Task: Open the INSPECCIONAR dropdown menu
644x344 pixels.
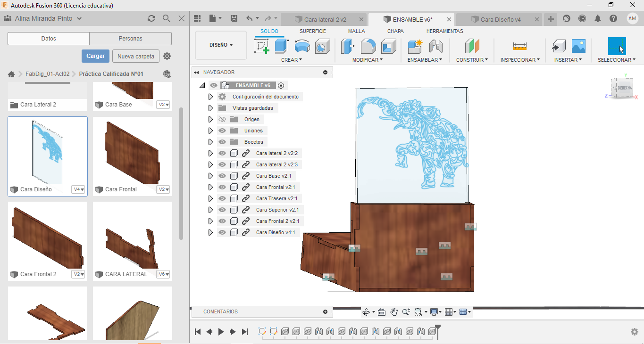Action: pos(520,60)
